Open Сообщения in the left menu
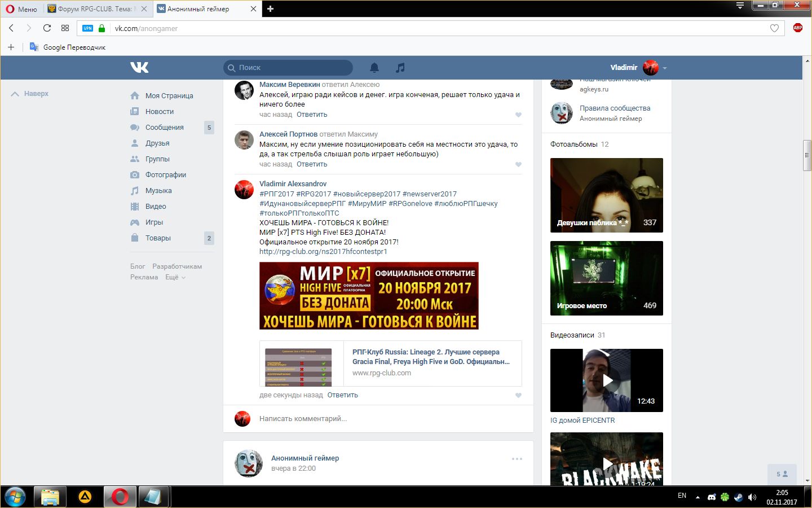Viewport: 812px width, 508px height. 164,128
